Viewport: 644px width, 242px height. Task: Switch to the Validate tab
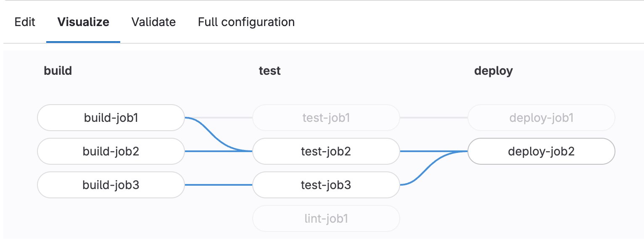(x=153, y=22)
